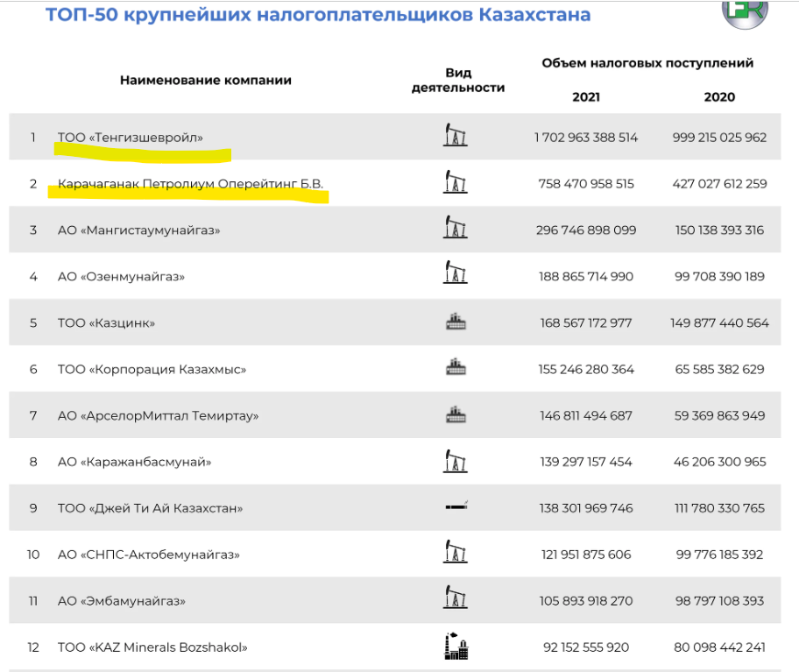Click the value 92 152 555 920
799x672 pixels.
pos(586,647)
